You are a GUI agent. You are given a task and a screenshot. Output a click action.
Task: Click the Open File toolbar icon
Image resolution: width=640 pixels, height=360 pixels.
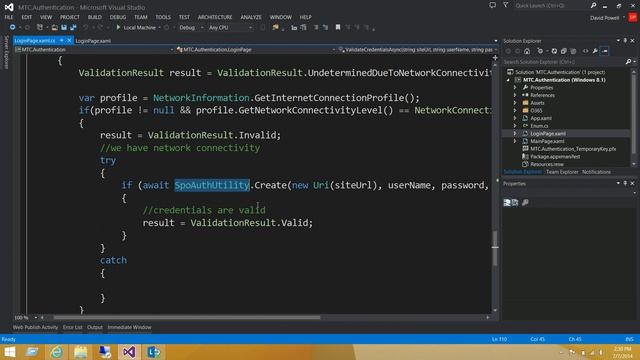tap(54, 27)
